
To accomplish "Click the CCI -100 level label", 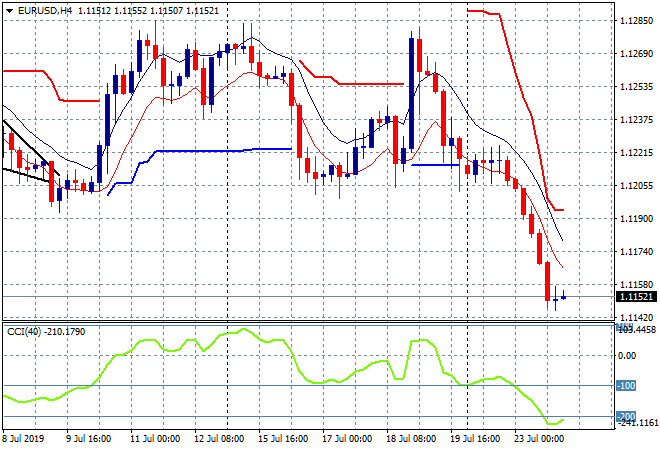I will tap(626, 386).
